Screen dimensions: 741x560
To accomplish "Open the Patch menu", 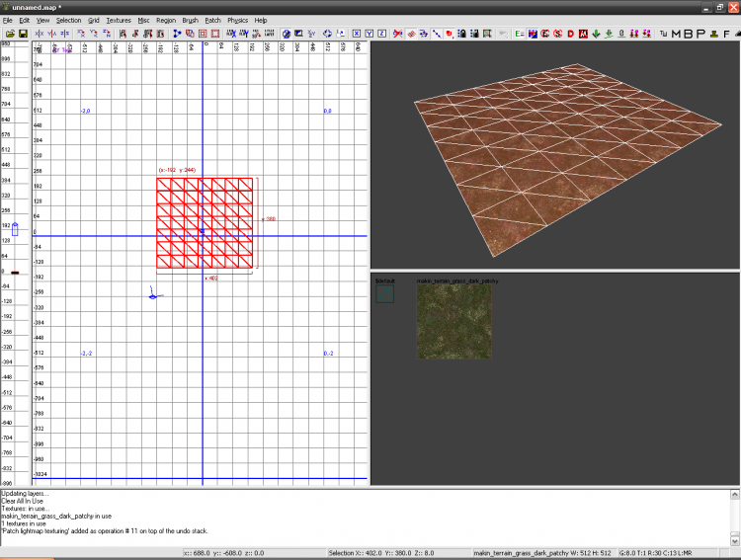I will click(x=212, y=20).
